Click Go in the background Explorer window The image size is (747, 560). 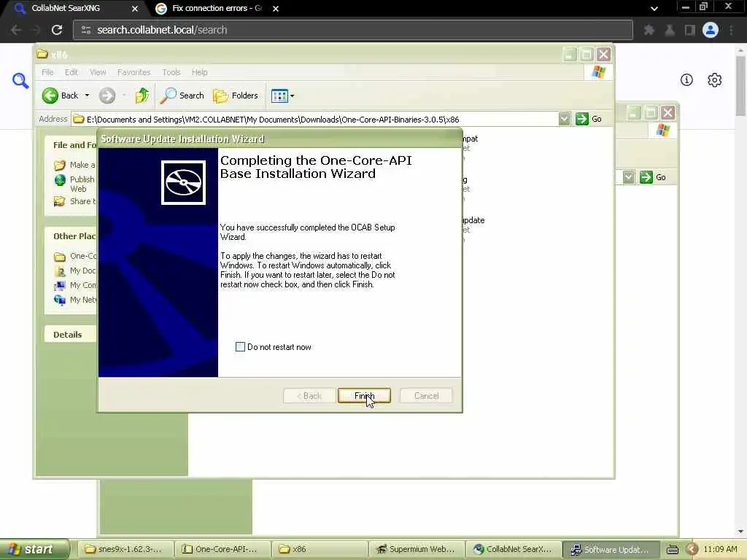point(653,177)
